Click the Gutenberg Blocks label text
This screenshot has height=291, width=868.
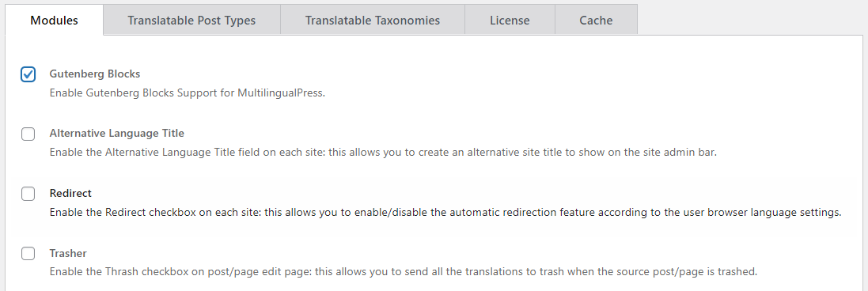(95, 74)
